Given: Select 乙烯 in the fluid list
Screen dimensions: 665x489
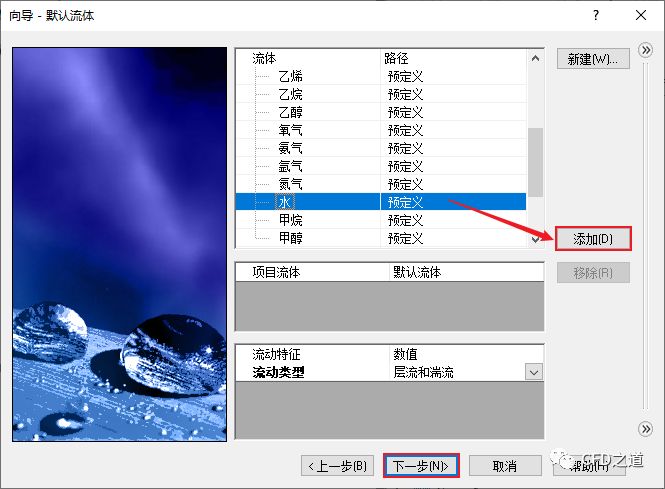Looking at the screenshot, I should pyautogui.click(x=291, y=76).
